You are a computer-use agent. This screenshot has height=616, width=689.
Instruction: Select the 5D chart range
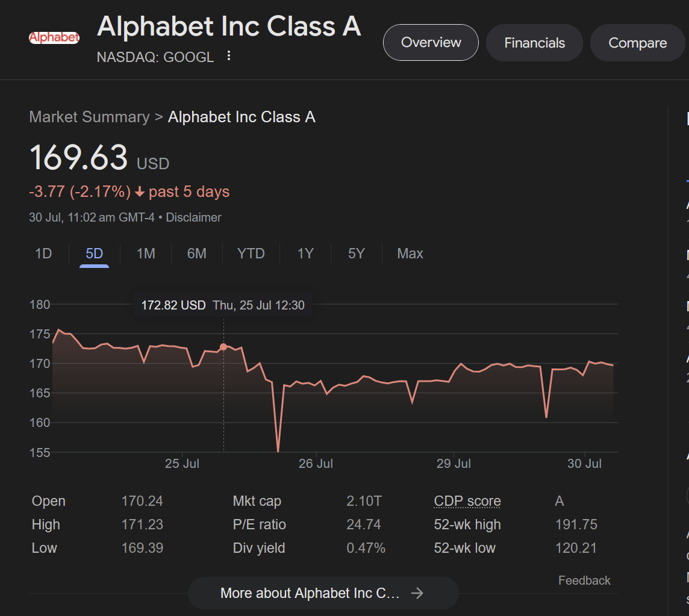click(x=94, y=254)
